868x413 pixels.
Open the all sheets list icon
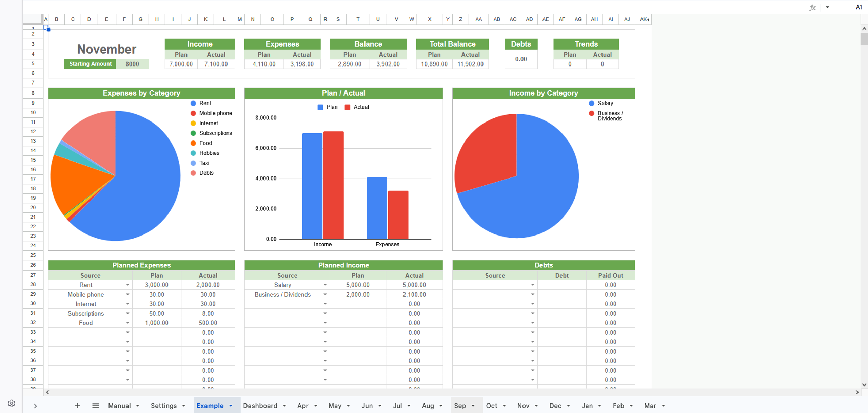[96, 406]
